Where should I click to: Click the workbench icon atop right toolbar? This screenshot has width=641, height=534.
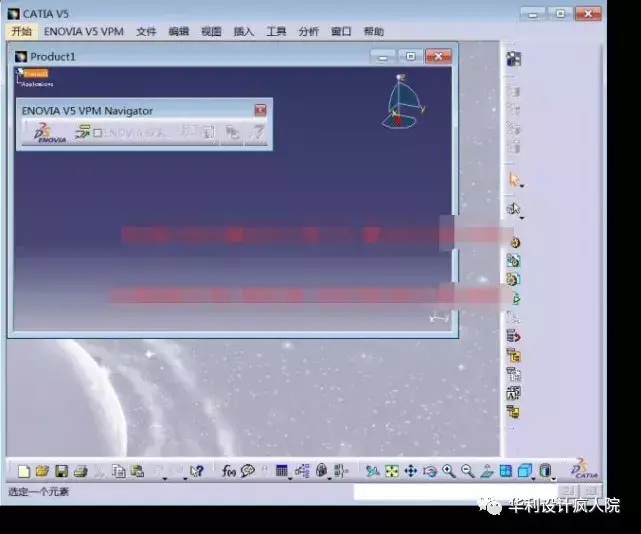pos(514,59)
